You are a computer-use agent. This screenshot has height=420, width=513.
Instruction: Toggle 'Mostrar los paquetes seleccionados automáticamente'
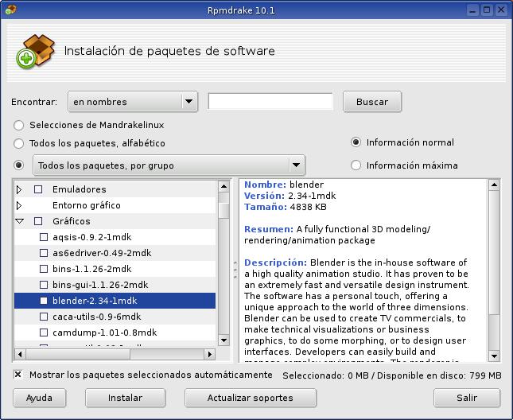tap(18, 375)
